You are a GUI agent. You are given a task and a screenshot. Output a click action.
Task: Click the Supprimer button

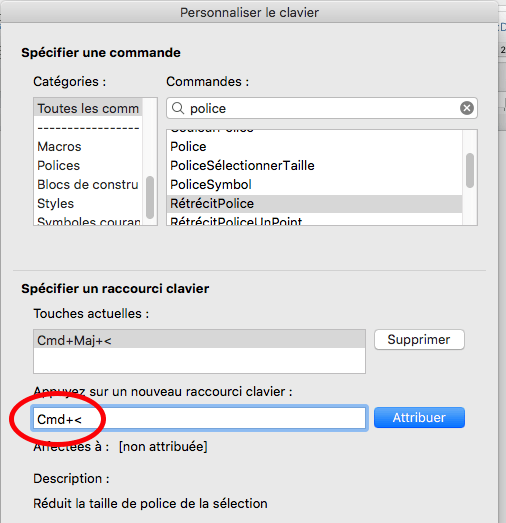pyautogui.click(x=419, y=340)
